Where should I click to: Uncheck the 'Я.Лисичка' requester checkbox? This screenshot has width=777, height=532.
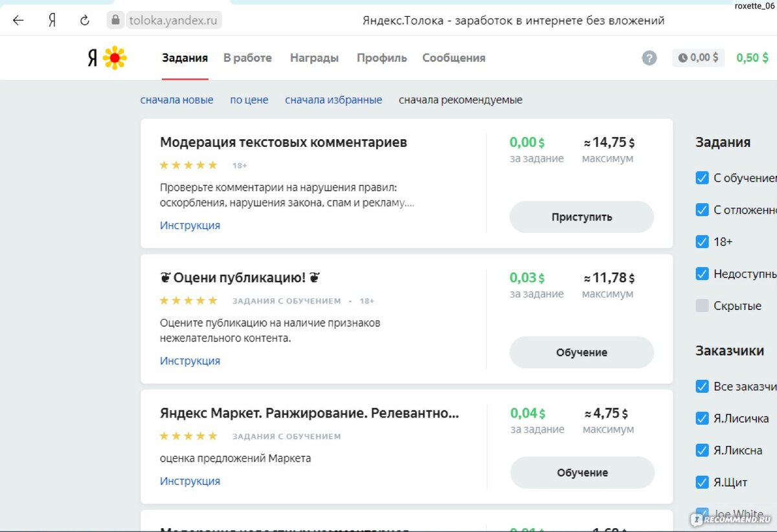702,418
